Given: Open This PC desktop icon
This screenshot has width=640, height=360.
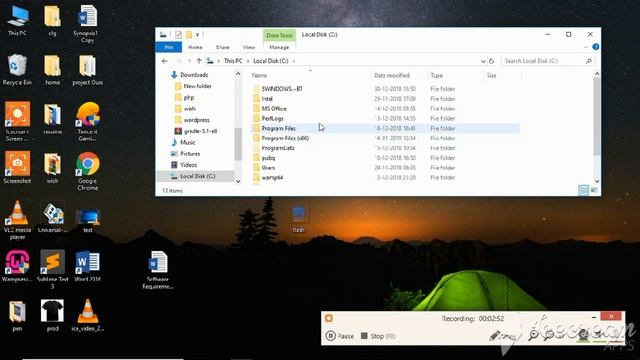Looking at the screenshot, I should click(x=17, y=21).
